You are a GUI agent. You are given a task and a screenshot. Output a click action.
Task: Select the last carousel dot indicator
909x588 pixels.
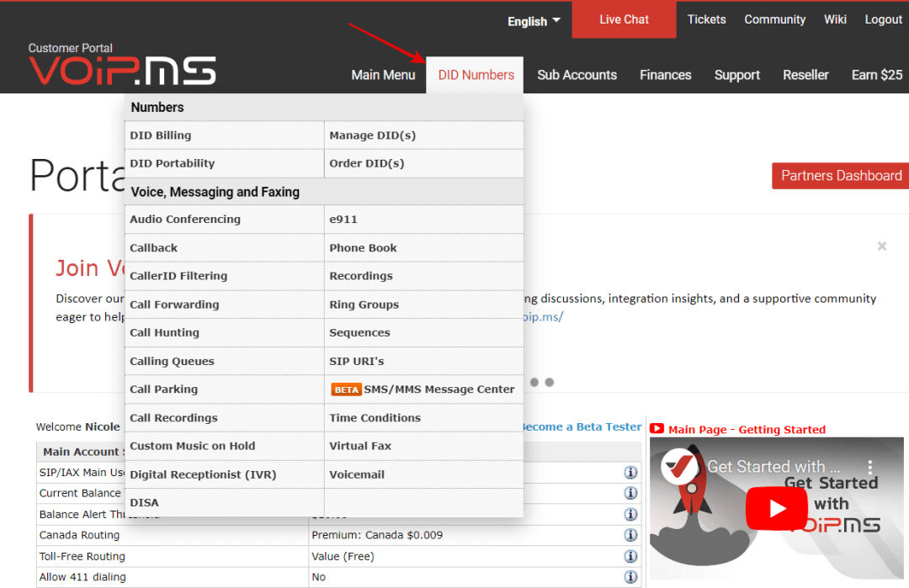click(x=550, y=382)
